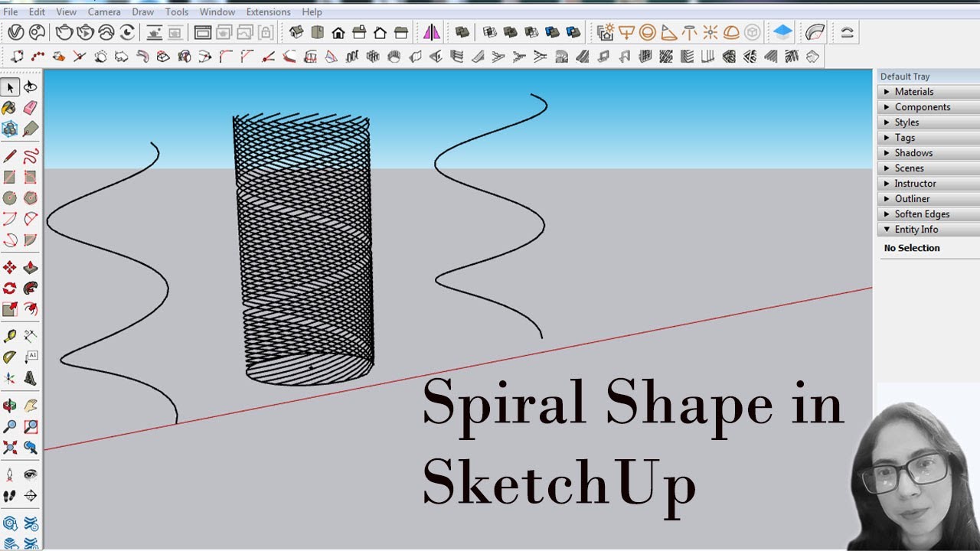Pick the Tape Measure tool

[10, 336]
